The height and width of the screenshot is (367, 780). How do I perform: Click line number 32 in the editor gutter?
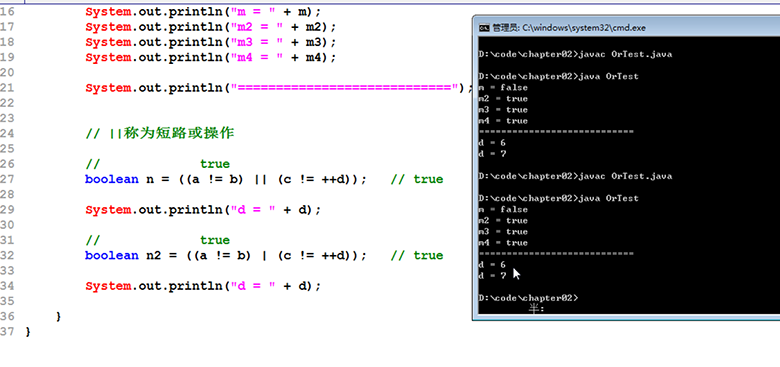7,256
